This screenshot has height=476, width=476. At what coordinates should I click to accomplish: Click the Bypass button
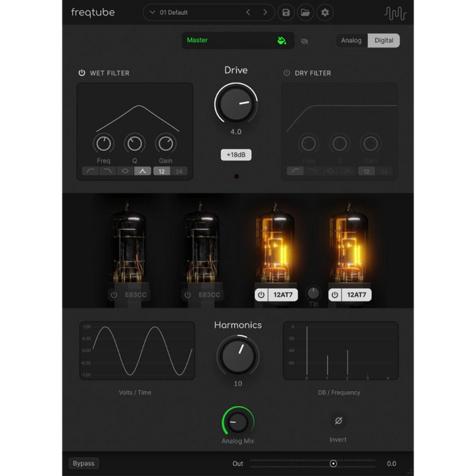(84, 463)
